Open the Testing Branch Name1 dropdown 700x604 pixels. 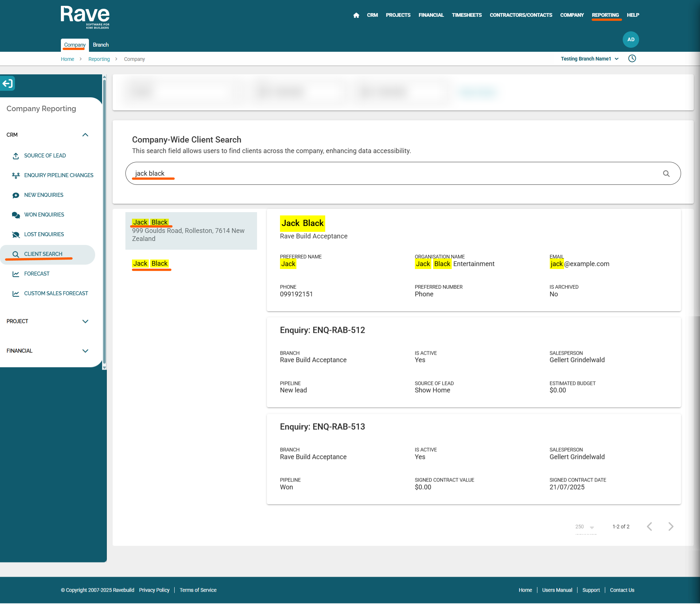(590, 59)
